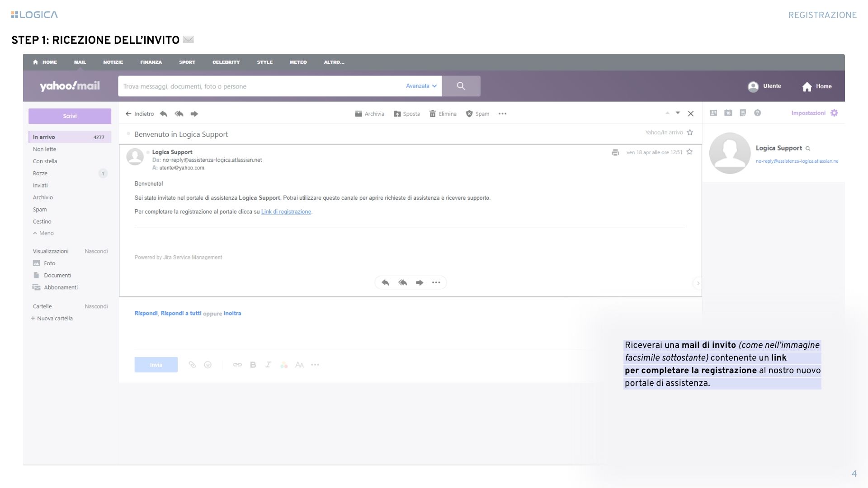
Task: Open the calendar panel icon
Action: point(728,113)
